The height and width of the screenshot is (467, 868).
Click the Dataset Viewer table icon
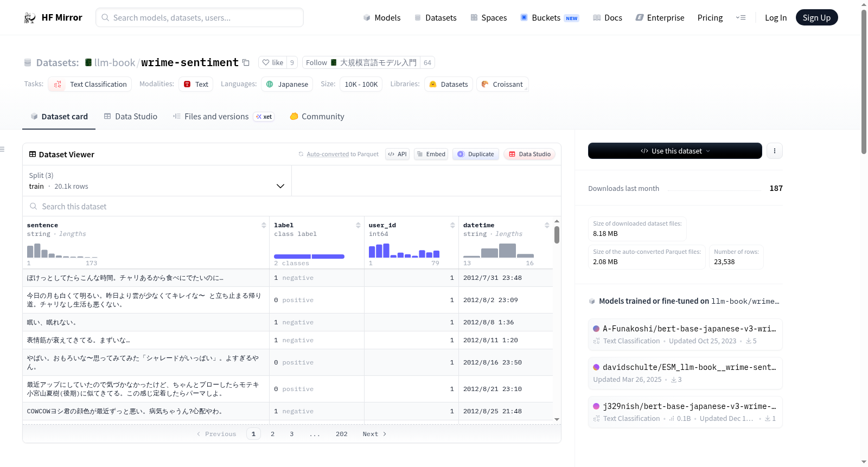(33, 155)
